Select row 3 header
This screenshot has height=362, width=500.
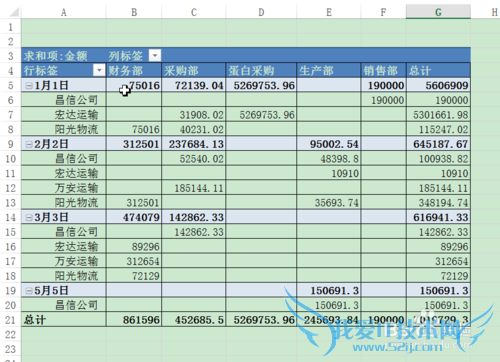pyautogui.click(x=11, y=56)
